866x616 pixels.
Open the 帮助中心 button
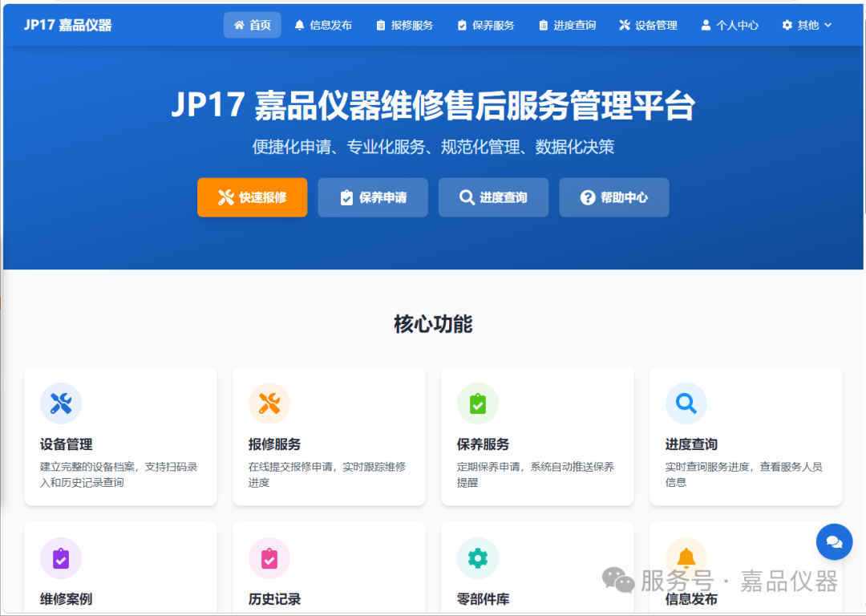(x=614, y=197)
